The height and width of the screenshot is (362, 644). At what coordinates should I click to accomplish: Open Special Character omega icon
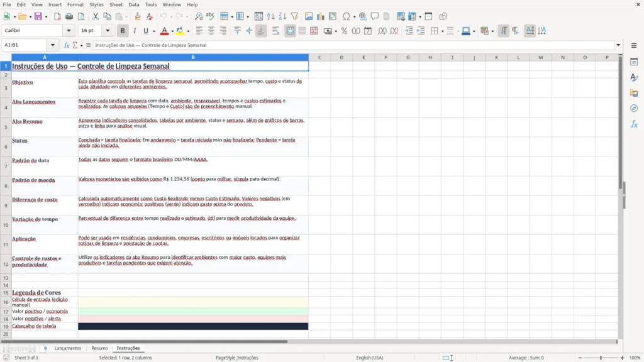[347, 16]
